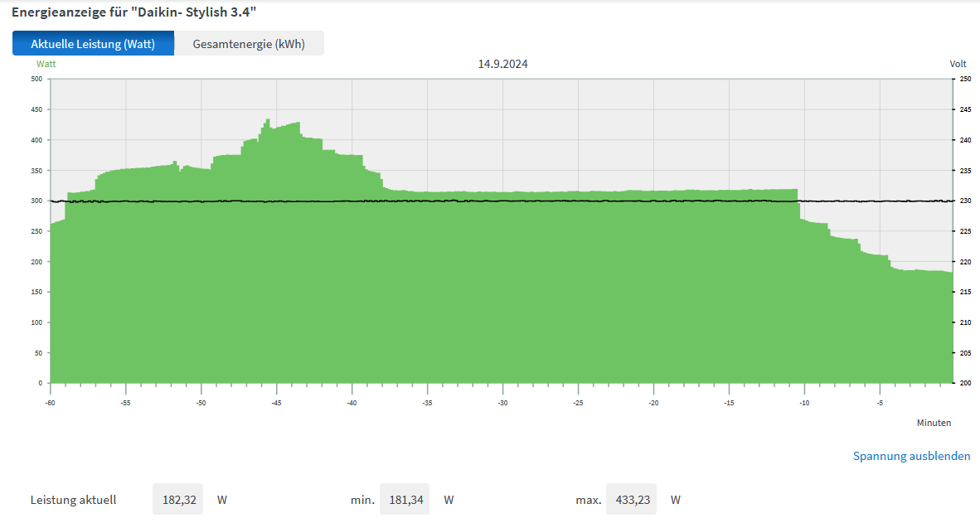The height and width of the screenshot is (523, 980).
Task: Click the Volt axis title
Action: (958, 64)
